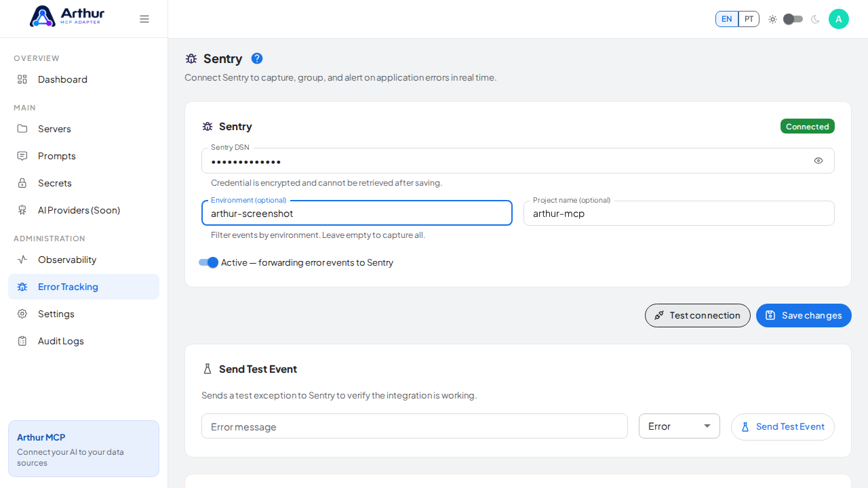This screenshot has height=488, width=868.
Task: Click the 'Connect Sentry to capture' subtitle
Action: point(340,77)
